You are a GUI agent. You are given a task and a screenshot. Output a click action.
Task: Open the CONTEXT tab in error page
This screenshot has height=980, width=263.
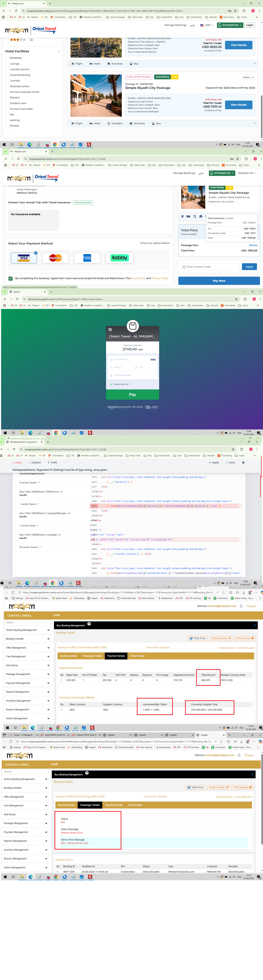(x=35, y=463)
